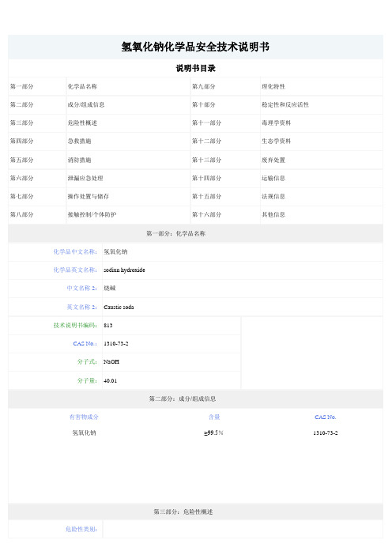This screenshot has width=392, height=555.
Task: Click the 毒理学资料 entry
Action: 277,123
